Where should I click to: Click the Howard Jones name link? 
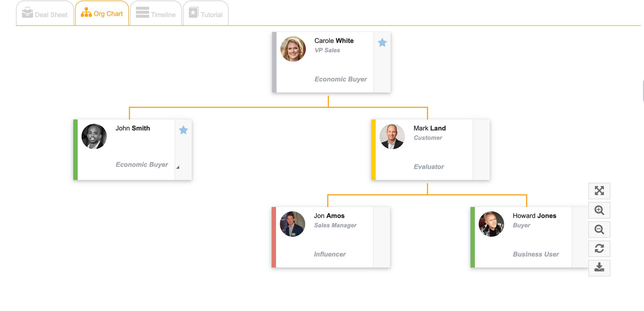click(x=534, y=216)
